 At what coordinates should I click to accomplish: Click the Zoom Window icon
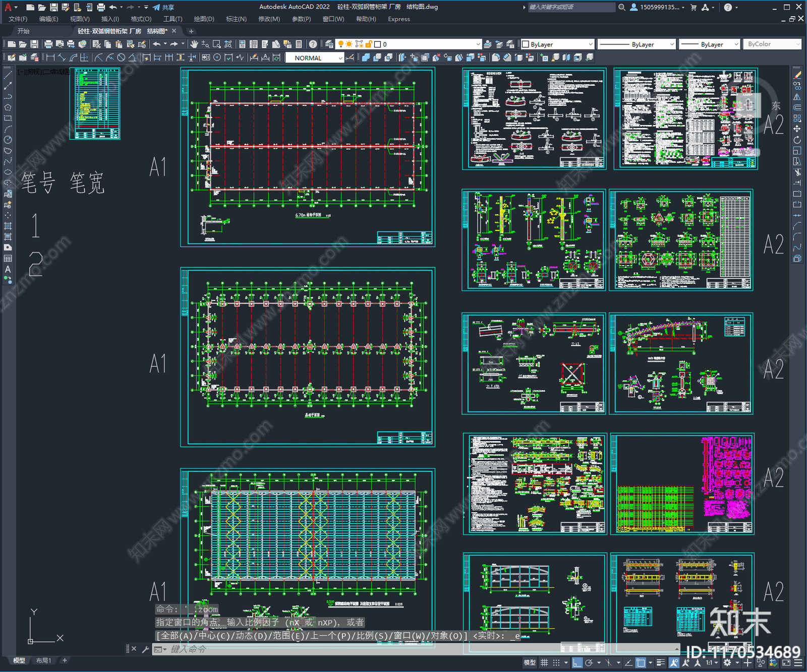pos(217,44)
